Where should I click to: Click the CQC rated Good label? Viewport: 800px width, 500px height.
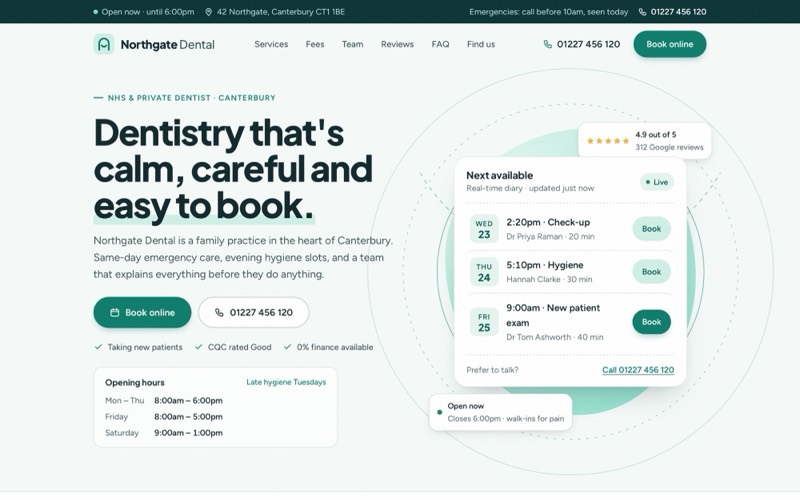(239, 347)
